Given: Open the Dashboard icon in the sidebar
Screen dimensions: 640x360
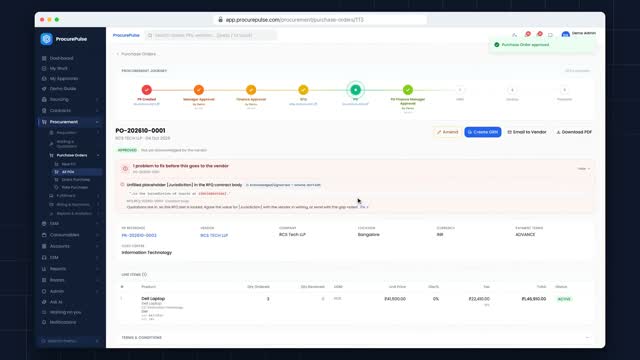Looking at the screenshot, I should [x=44, y=58].
